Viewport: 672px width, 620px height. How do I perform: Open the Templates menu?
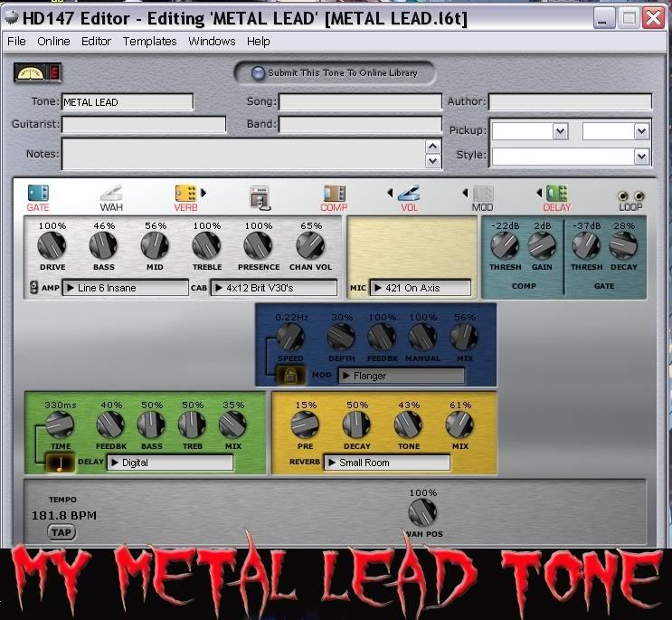[x=149, y=41]
